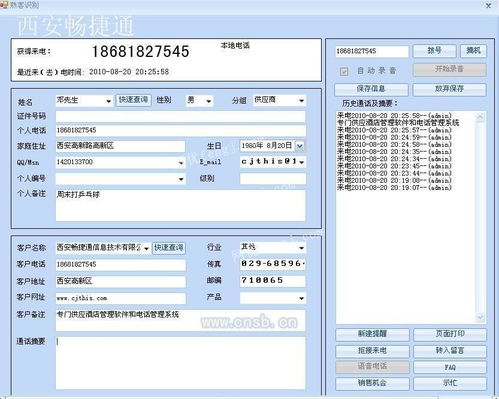The height and width of the screenshot is (399, 499).
Task: Click the 个人备注 text area
Action: point(180,205)
